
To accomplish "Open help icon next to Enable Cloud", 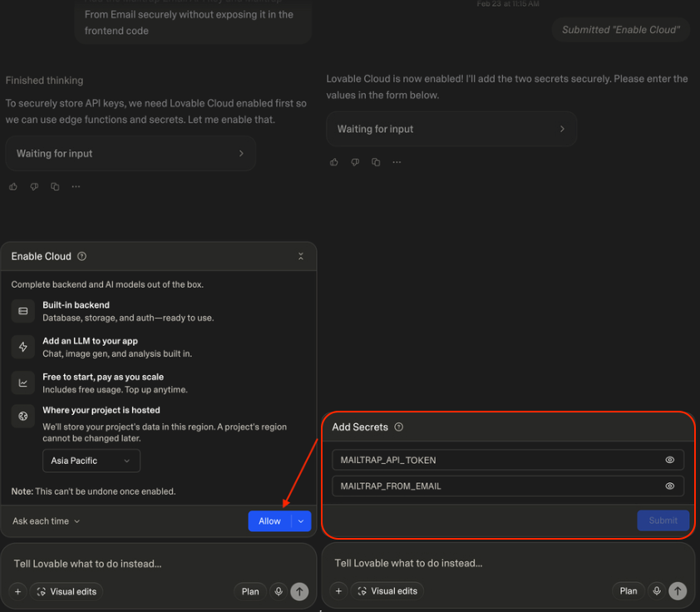I will tap(81, 256).
